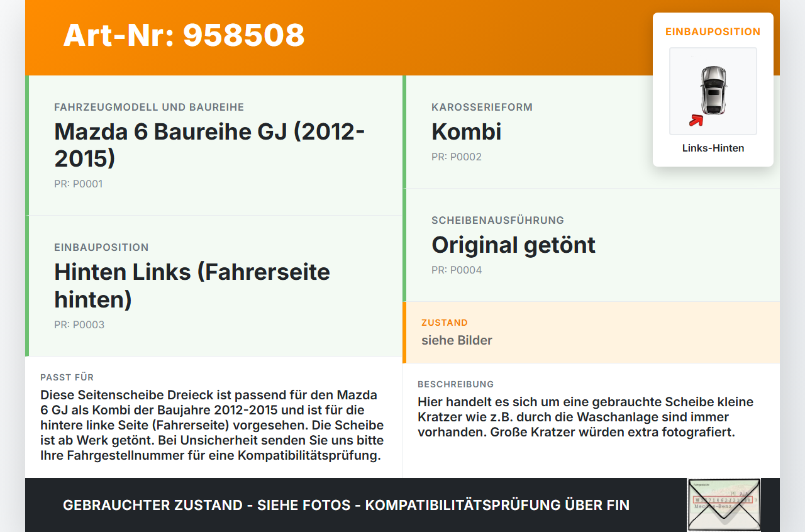The height and width of the screenshot is (532, 805).
Task: Click the Art-Nr: 958508 heading
Action: coord(184,36)
